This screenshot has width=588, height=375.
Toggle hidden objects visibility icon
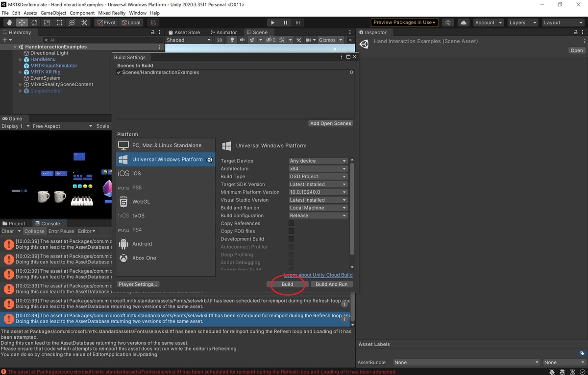(271, 40)
